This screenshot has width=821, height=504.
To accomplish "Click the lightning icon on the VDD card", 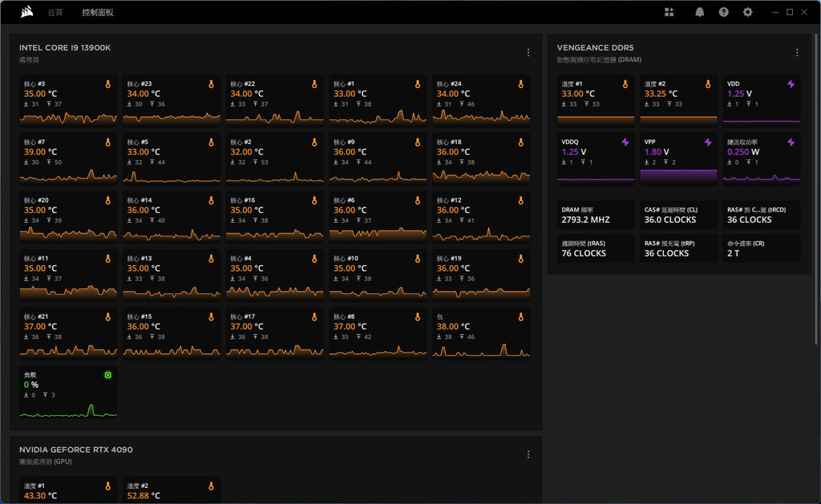I will coord(791,84).
